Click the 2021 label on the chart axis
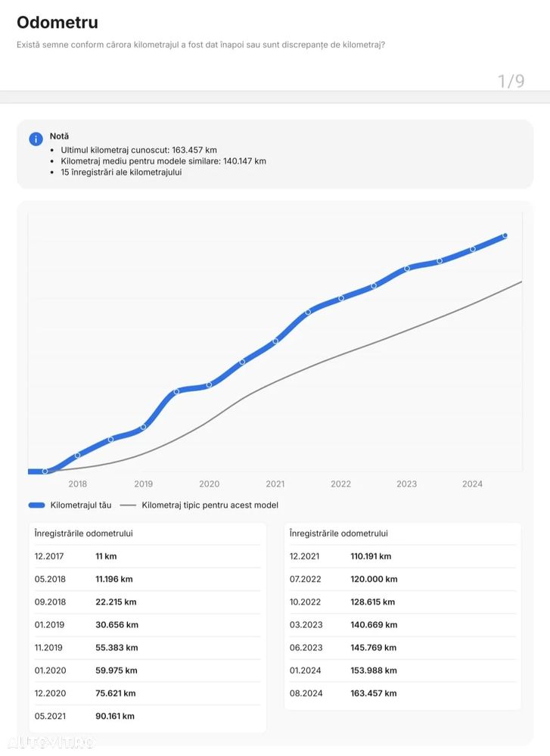The image size is (550, 756). 275,484
